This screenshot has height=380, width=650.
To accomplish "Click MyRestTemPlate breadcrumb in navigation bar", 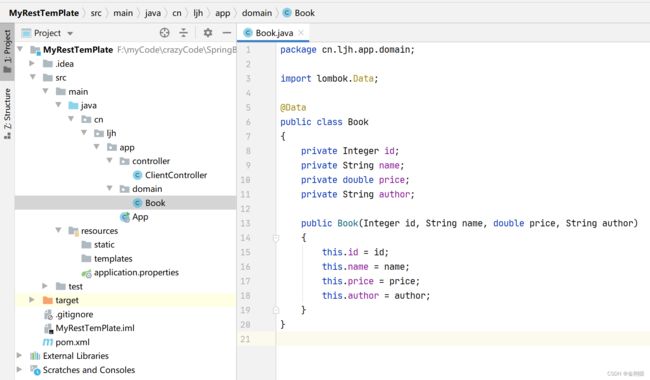I will pyautogui.click(x=44, y=13).
